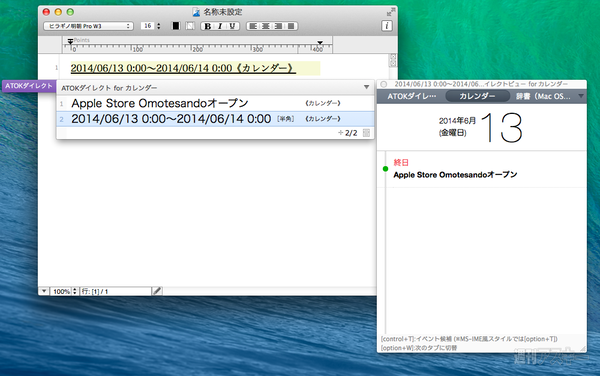This screenshot has width=600, height=376.
Task: Align text left
Action: click(x=253, y=26)
